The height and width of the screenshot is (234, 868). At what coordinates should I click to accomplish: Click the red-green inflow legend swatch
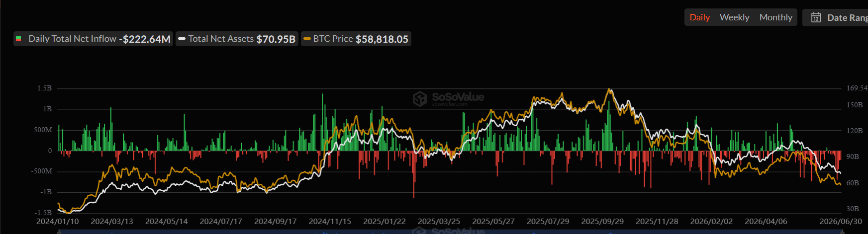18,39
